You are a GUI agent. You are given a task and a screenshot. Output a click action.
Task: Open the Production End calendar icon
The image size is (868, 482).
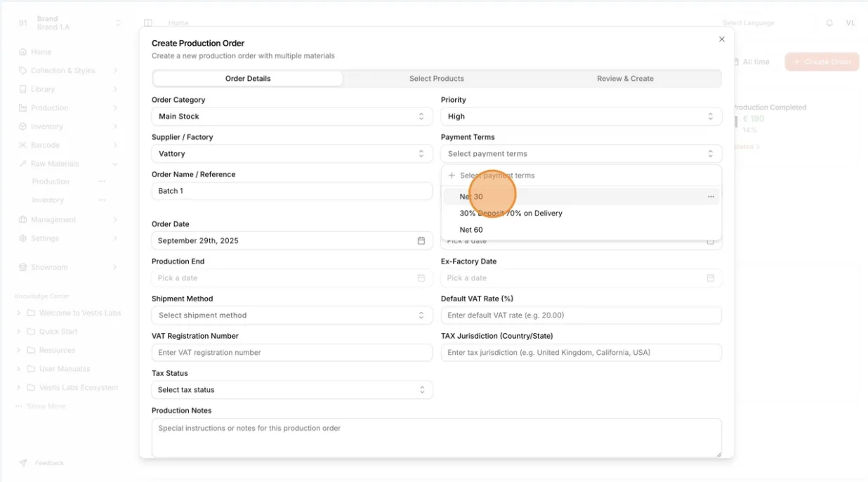(x=421, y=278)
